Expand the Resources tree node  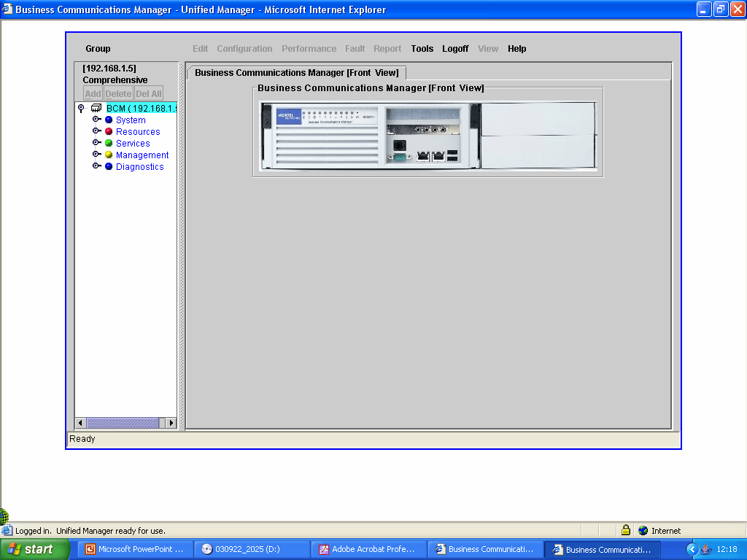(x=96, y=131)
